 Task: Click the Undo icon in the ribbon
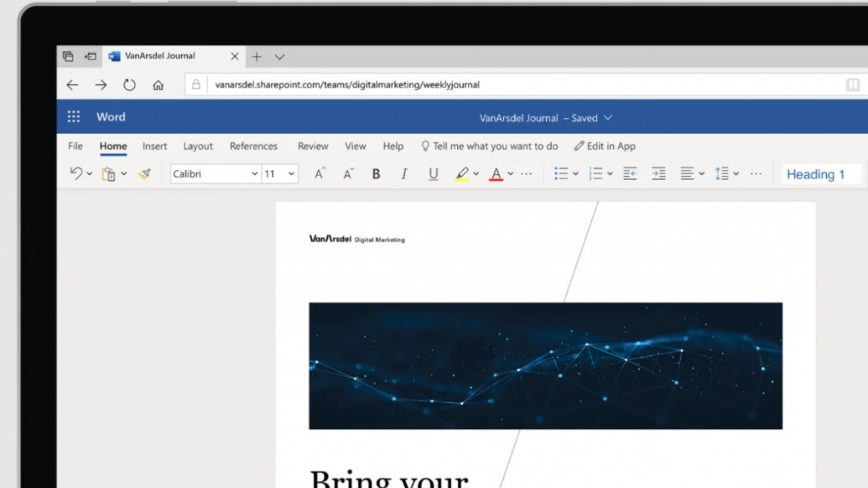pos(76,174)
